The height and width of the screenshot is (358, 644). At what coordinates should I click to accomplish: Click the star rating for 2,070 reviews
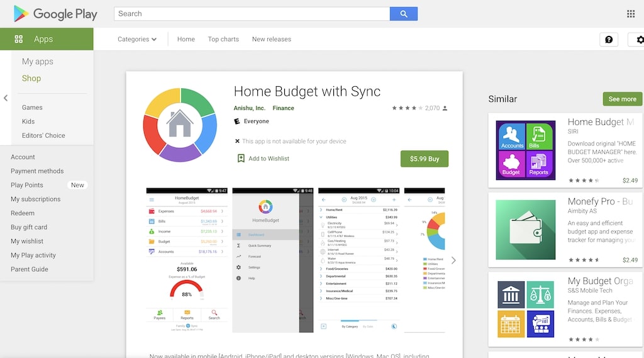(407, 108)
